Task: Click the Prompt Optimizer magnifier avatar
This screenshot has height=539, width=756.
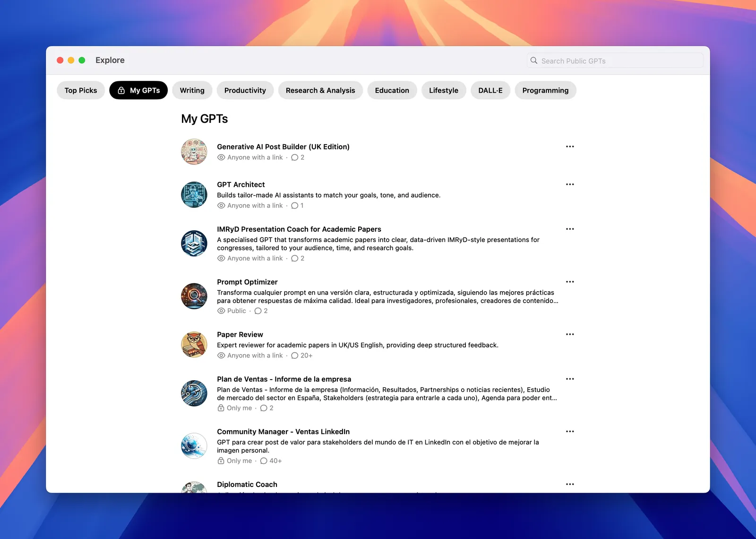Action: pyautogui.click(x=194, y=296)
